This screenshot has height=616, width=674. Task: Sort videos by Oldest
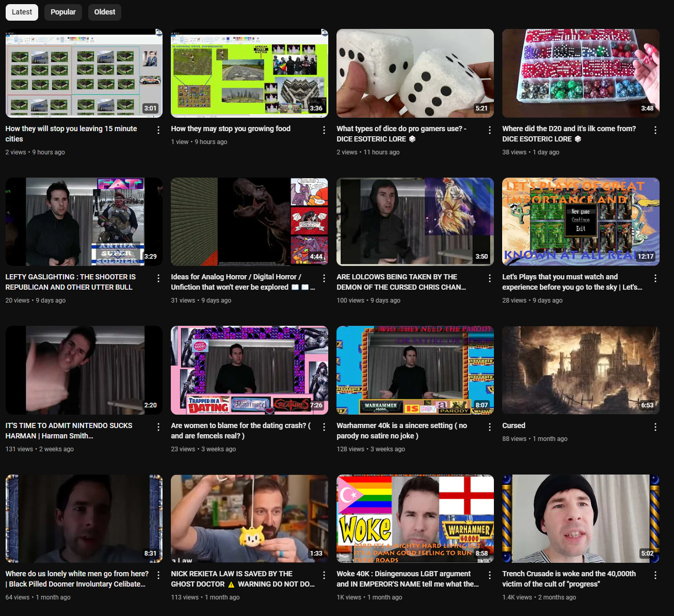click(x=104, y=12)
